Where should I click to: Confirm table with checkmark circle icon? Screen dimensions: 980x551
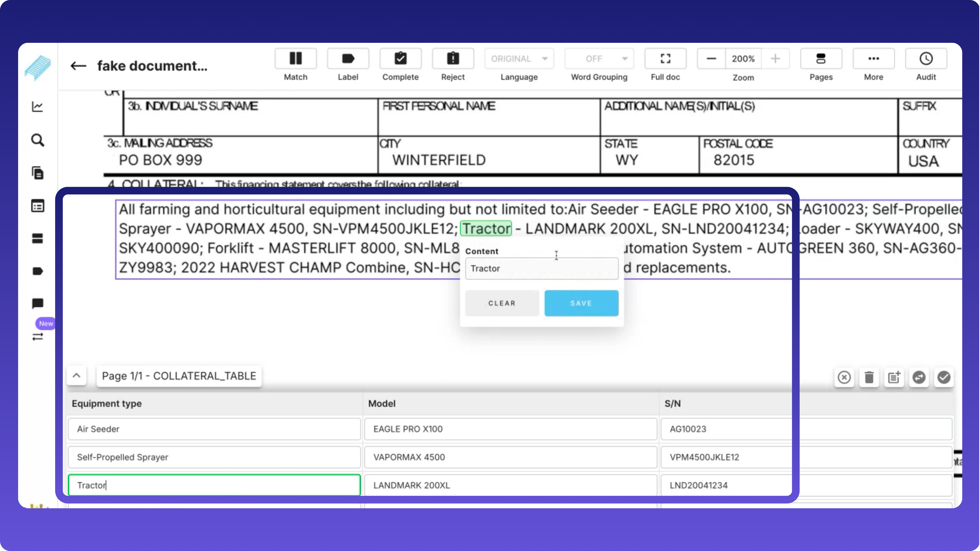944,377
